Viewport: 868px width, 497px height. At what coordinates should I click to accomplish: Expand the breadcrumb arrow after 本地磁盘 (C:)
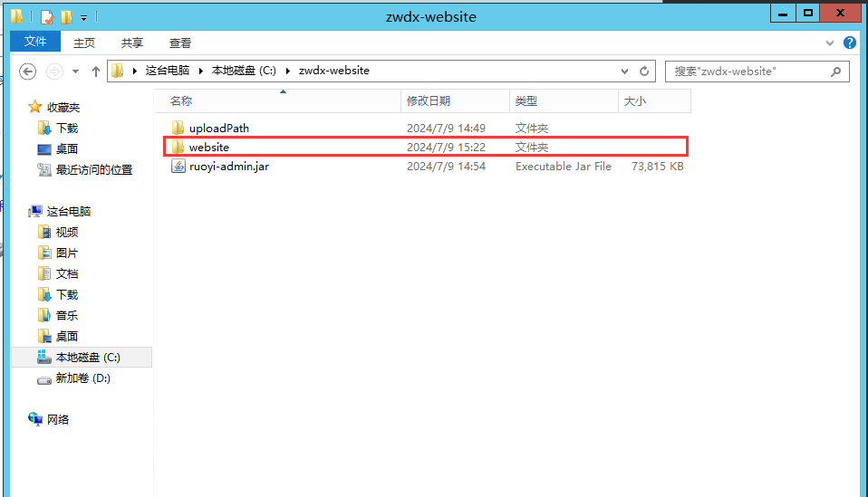[288, 71]
